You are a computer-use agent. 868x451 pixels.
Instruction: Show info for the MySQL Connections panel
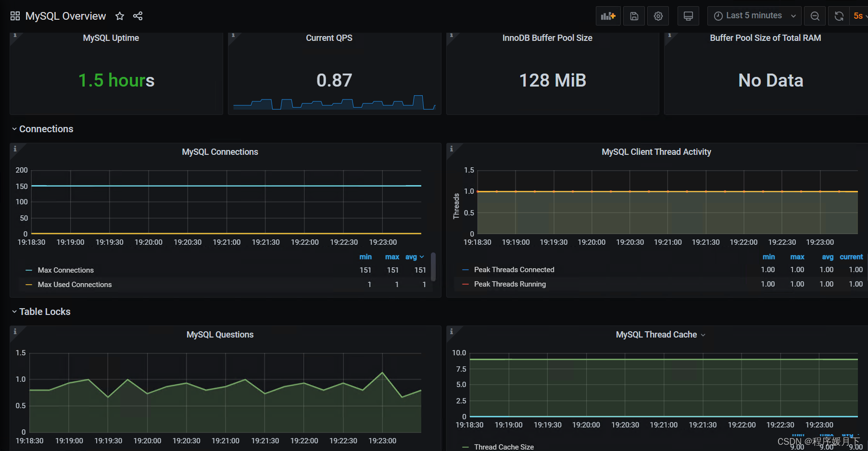pos(15,149)
